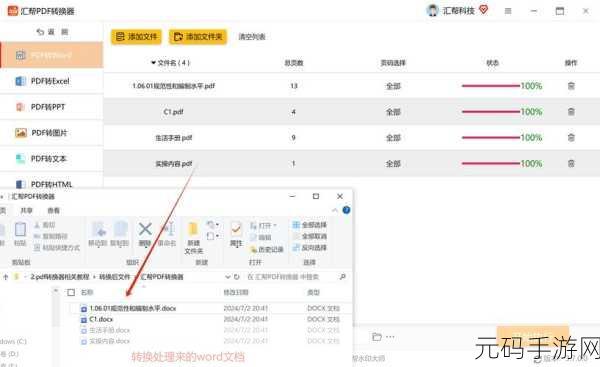Sort by the 修改日期 column header
600x367 pixels.
pyautogui.click(x=236, y=292)
